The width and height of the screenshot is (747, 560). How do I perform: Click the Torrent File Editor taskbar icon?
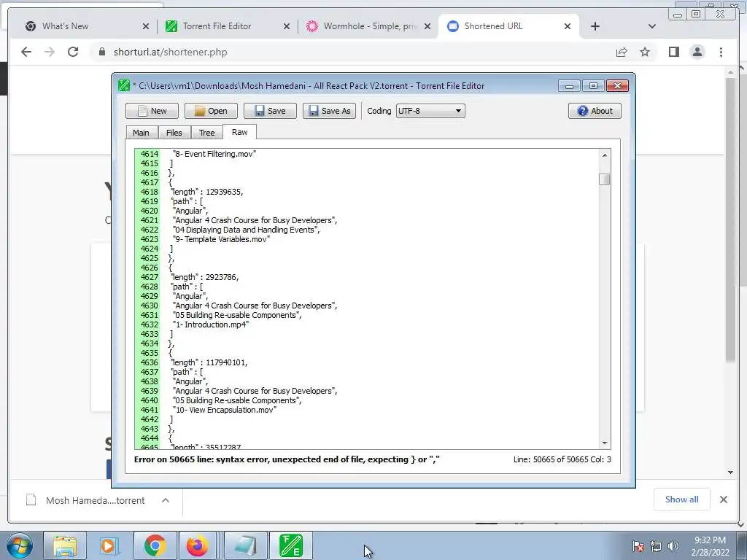291,545
